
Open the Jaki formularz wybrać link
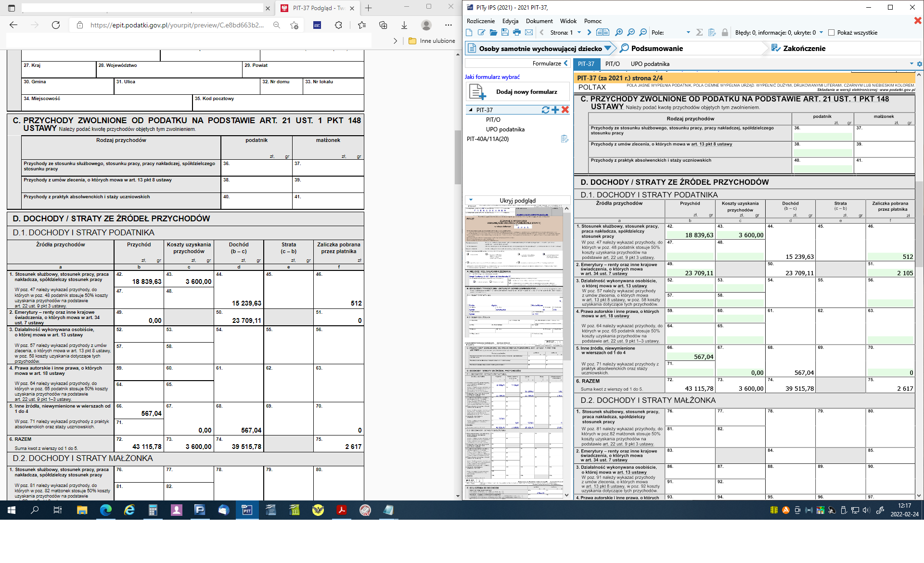click(492, 77)
